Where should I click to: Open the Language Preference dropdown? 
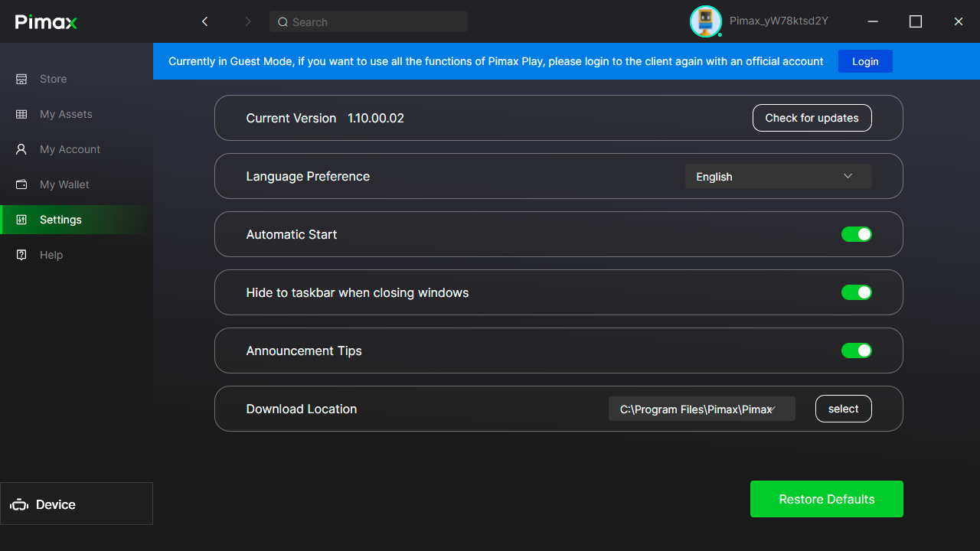[x=778, y=176]
